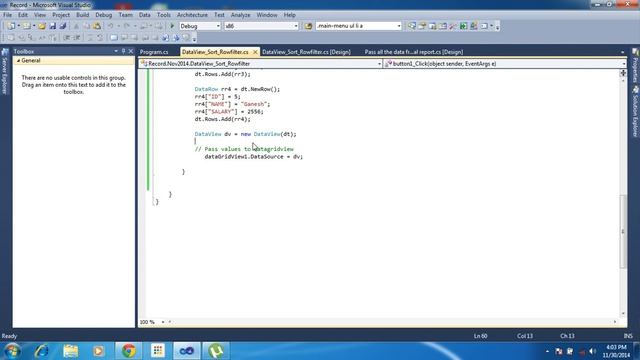The width and height of the screenshot is (640, 360).
Task: Open the file explorer from the taskbar
Action: click(71, 351)
